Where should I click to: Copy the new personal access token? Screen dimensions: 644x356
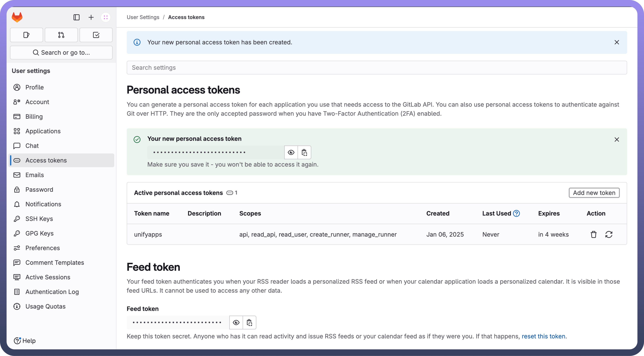click(x=304, y=152)
